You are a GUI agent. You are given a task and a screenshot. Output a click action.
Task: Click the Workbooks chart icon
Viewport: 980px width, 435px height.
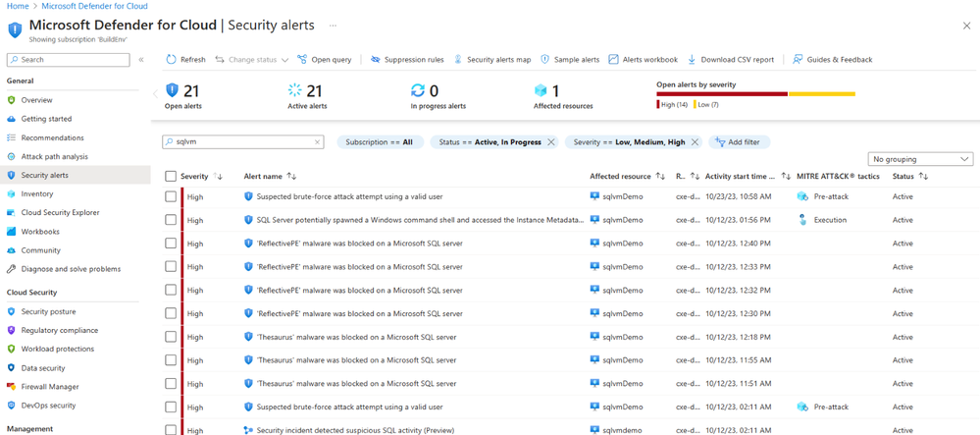pyautogui.click(x=11, y=232)
